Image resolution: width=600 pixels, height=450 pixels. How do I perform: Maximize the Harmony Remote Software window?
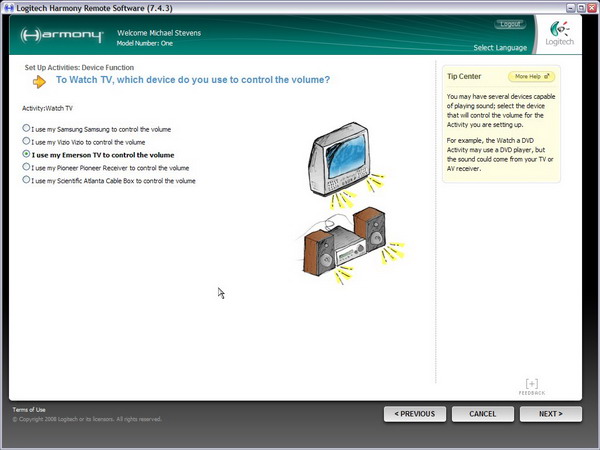pyautogui.click(x=581, y=8)
